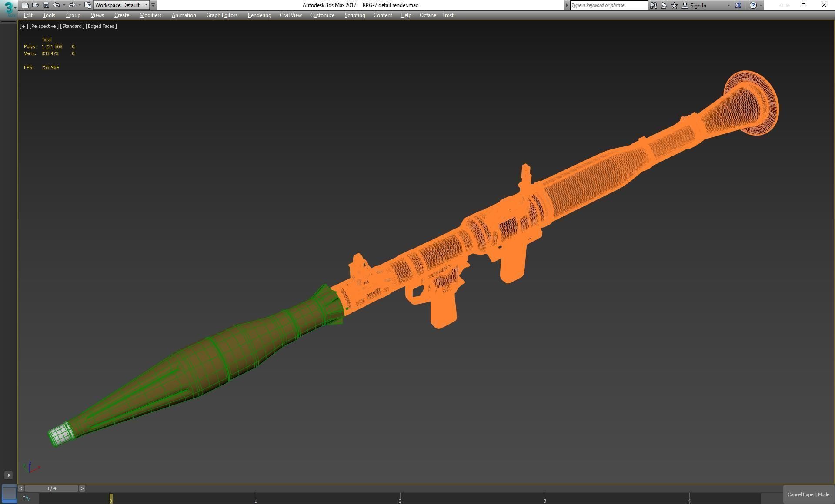Create a new scene with New icon

coord(25,5)
